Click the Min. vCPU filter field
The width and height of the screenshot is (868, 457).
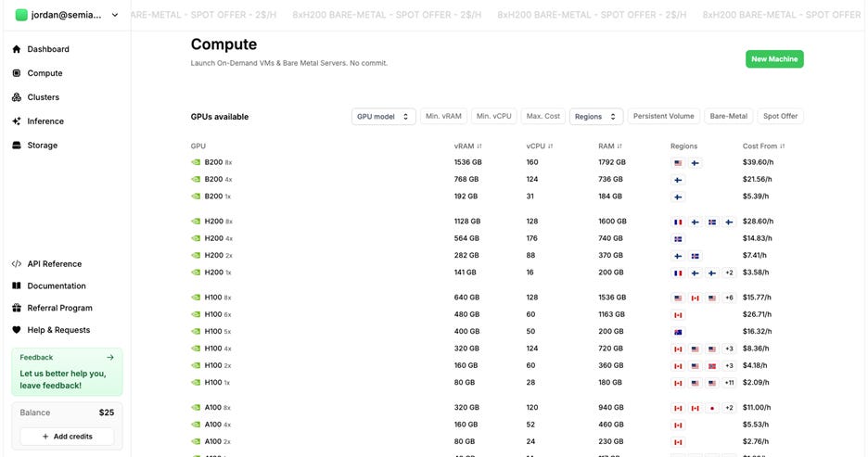click(493, 116)
